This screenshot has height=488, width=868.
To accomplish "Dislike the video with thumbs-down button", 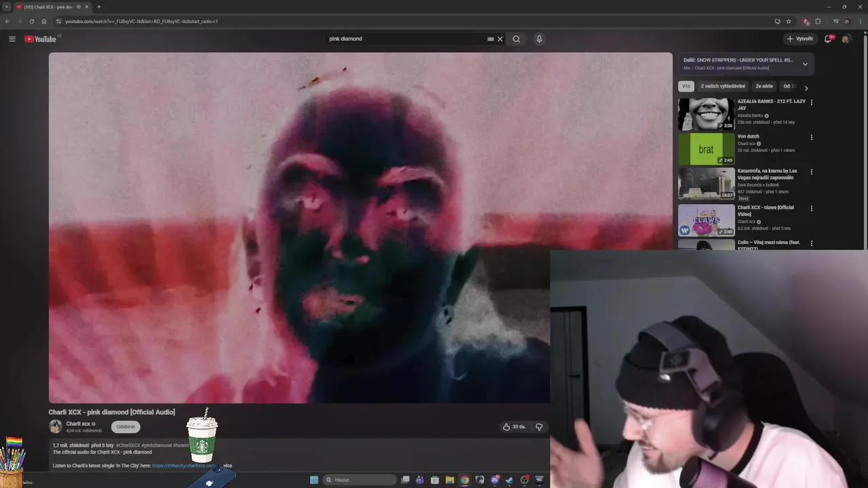I will click(x=539, y=427).
